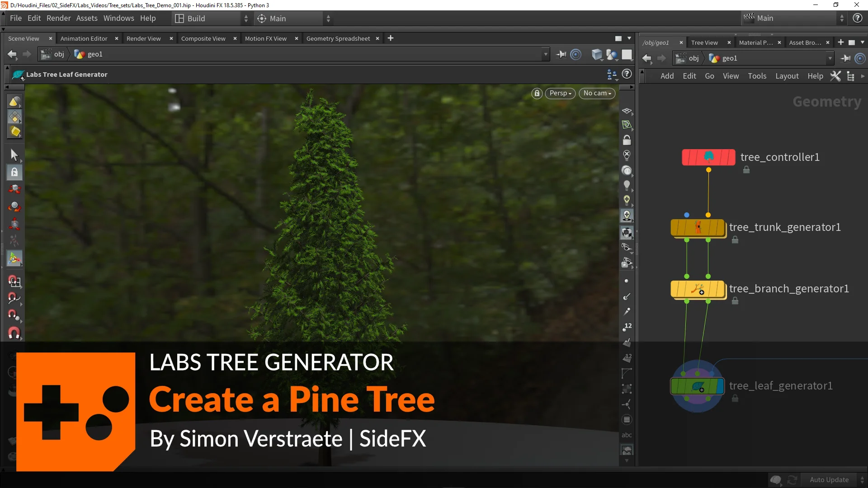
Task: Select the tree_leaf_generator1 node
Action: click(698, 386)
